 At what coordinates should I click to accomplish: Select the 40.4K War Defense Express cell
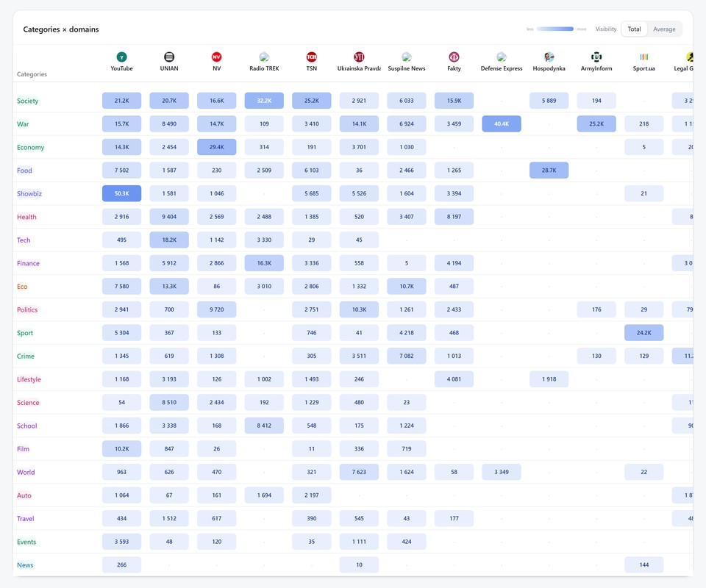[x=502, y=123]
